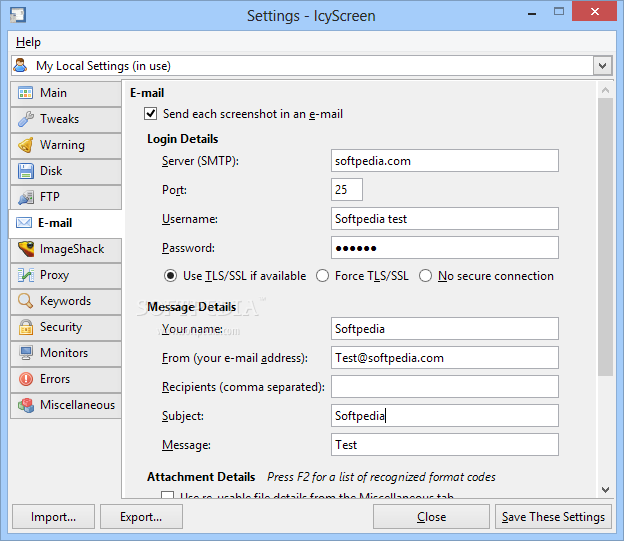The image size is (624, 541).
Task: Click the FTP tab icon
Action: click(x=25, y=197)
